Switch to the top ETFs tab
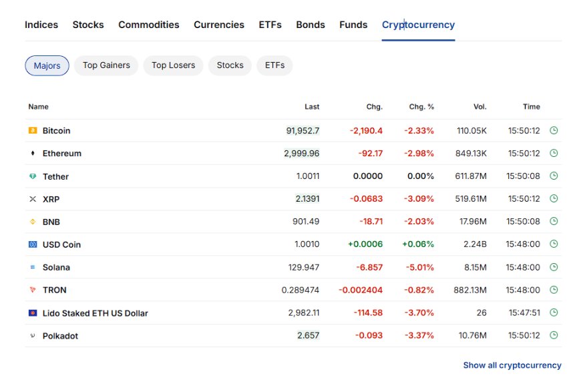Image resolution: width=581 pixels, height=392 pixels. coord(270,25)
